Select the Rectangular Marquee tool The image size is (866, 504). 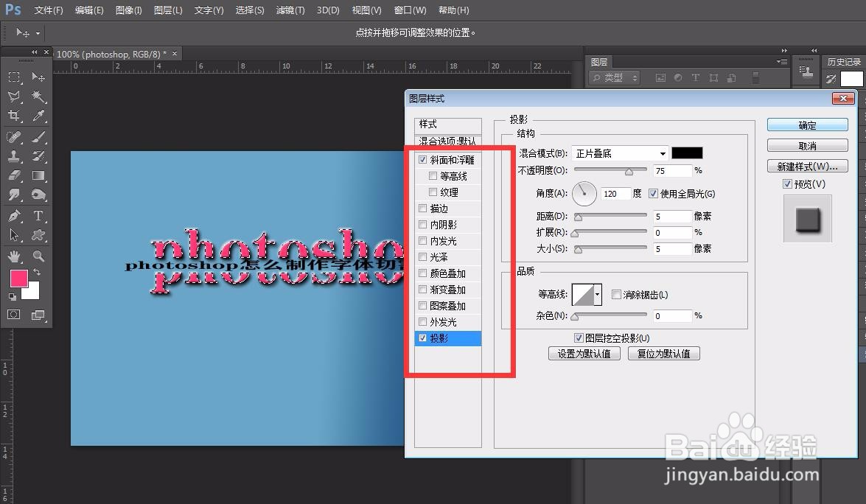click(14, 77)
